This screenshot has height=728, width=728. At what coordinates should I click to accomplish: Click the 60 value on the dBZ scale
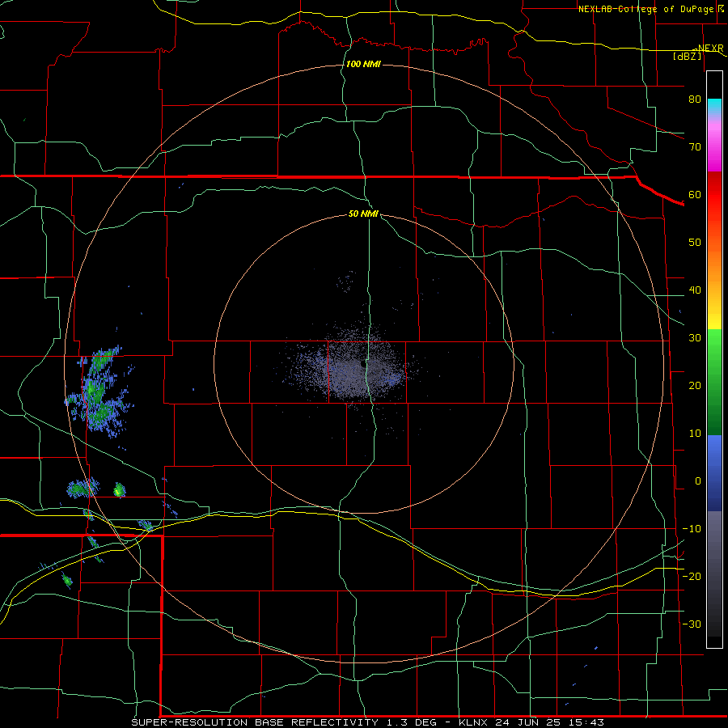[695, 194]
